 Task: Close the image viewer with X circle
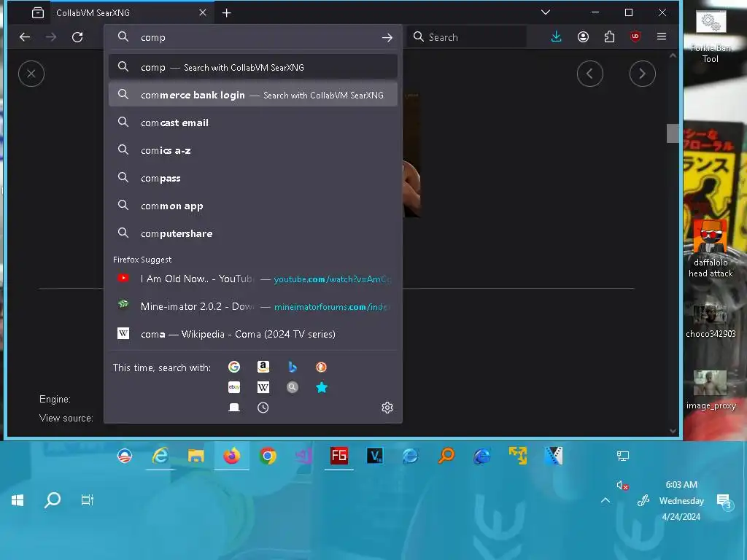pyautogui.click(x=31, y=74)
